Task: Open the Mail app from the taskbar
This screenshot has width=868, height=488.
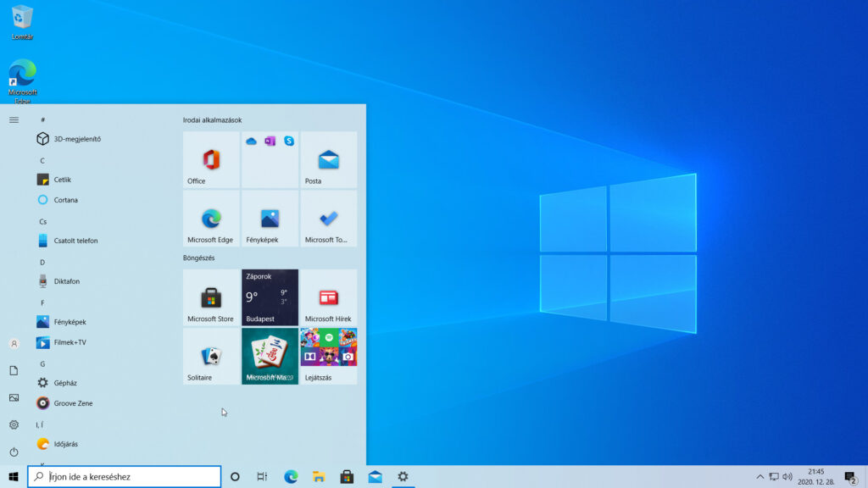Action: pos(375,476)
